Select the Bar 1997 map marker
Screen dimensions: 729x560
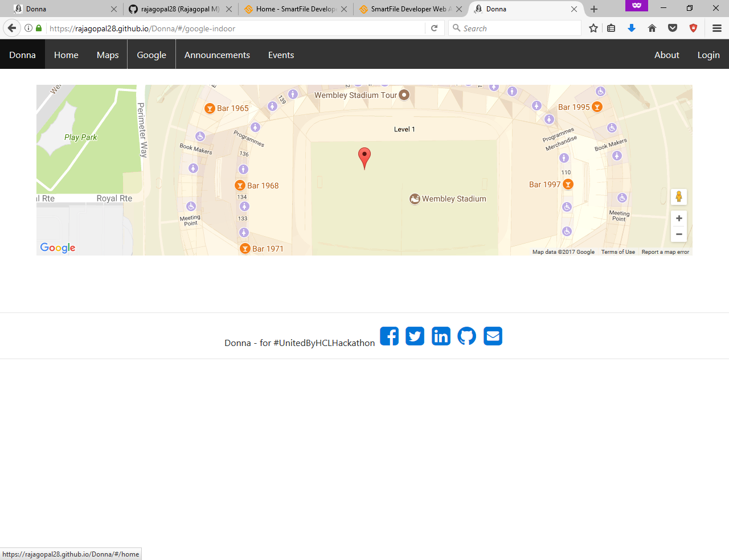click(x=568, y=184)
